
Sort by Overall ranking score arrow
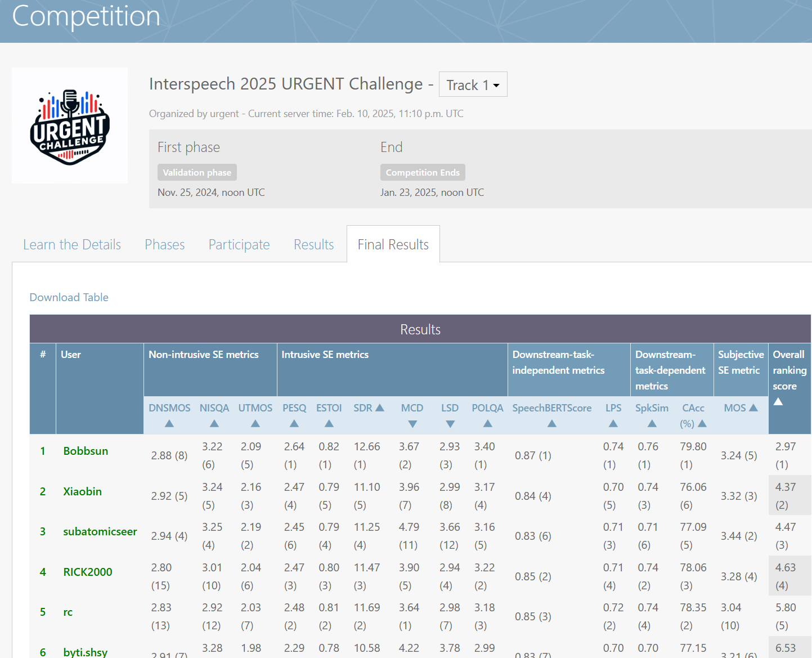pyautogui.click(x=778, y=401)
